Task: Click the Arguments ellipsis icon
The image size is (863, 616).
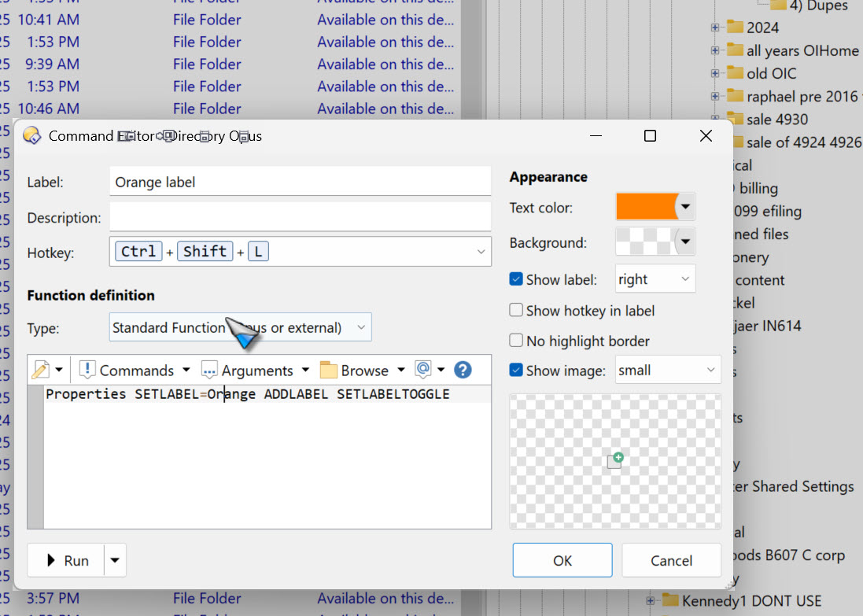Action: click(x=209, y=371)
